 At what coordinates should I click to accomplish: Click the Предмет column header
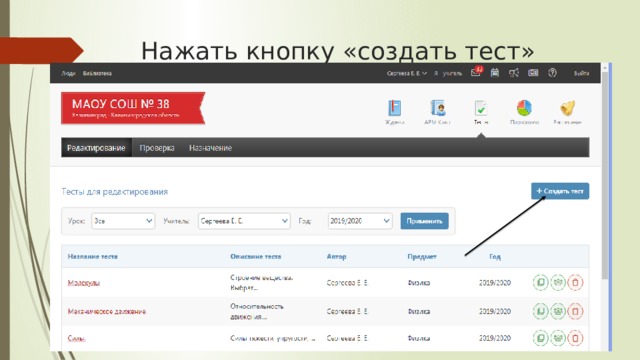pos(422,256)
